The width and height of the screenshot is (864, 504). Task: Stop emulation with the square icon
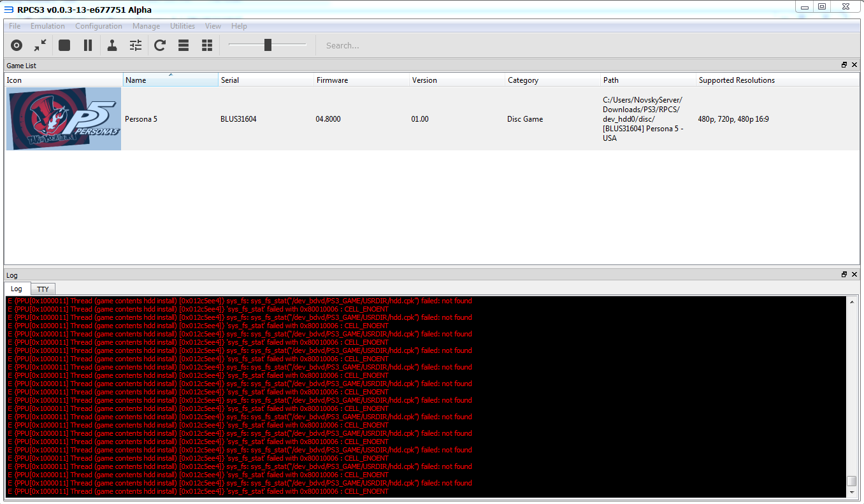(x=64, y=45)
